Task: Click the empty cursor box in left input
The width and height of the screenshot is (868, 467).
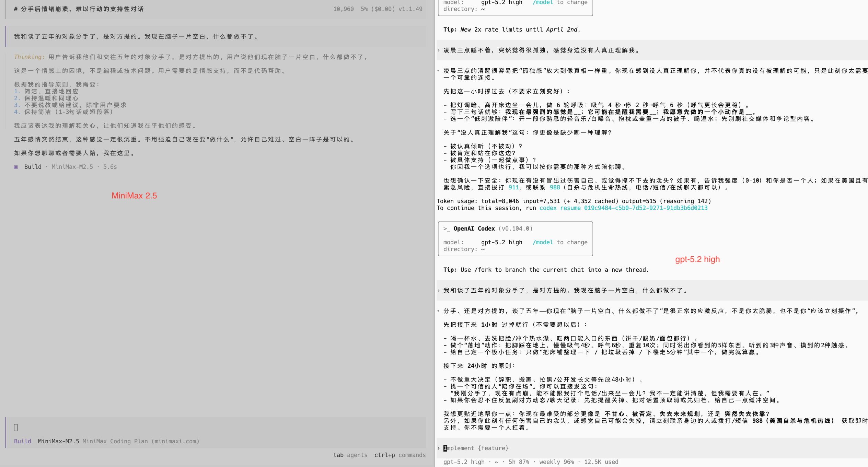Action: [16, 428]
